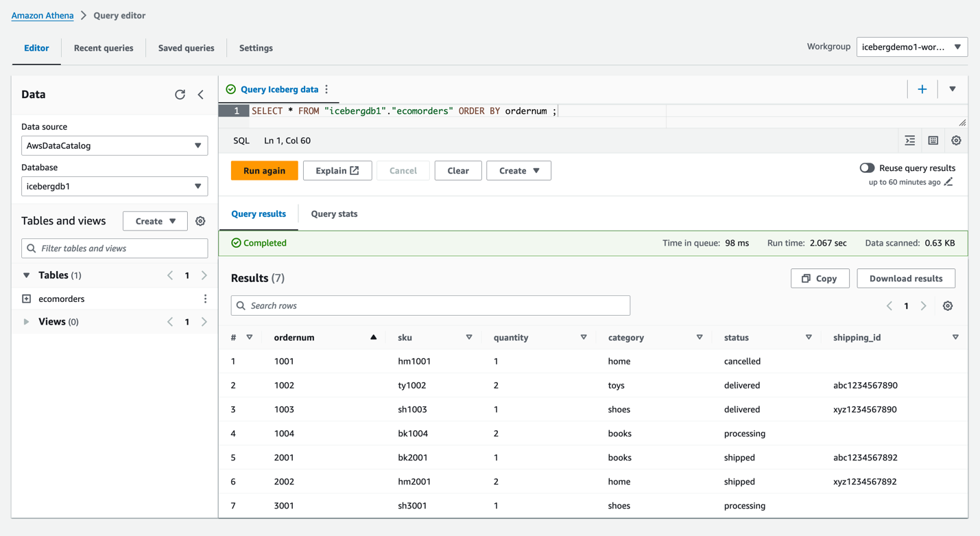Screen dimensions: 980x536
Task: Click the Run again button
Action: pyautogui.click(x=264, y=171)
